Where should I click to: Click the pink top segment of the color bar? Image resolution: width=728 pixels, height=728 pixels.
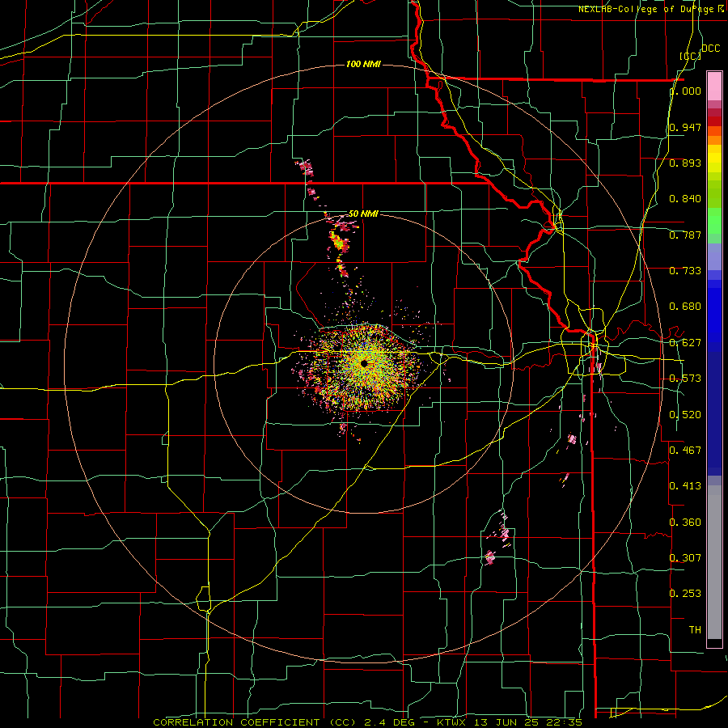714,87
